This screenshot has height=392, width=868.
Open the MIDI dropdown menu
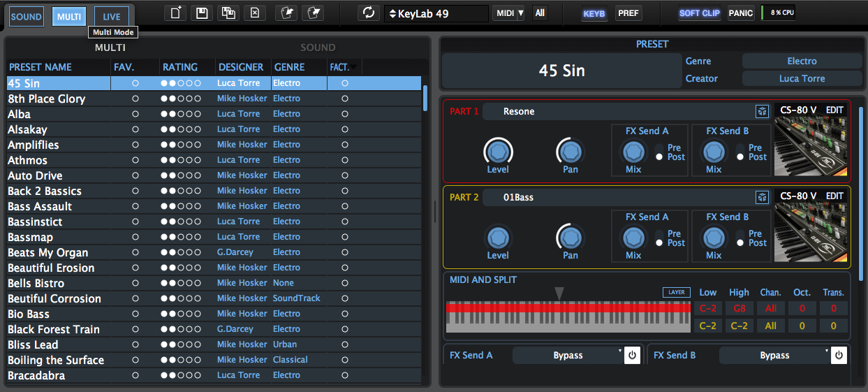coord(509,13)
